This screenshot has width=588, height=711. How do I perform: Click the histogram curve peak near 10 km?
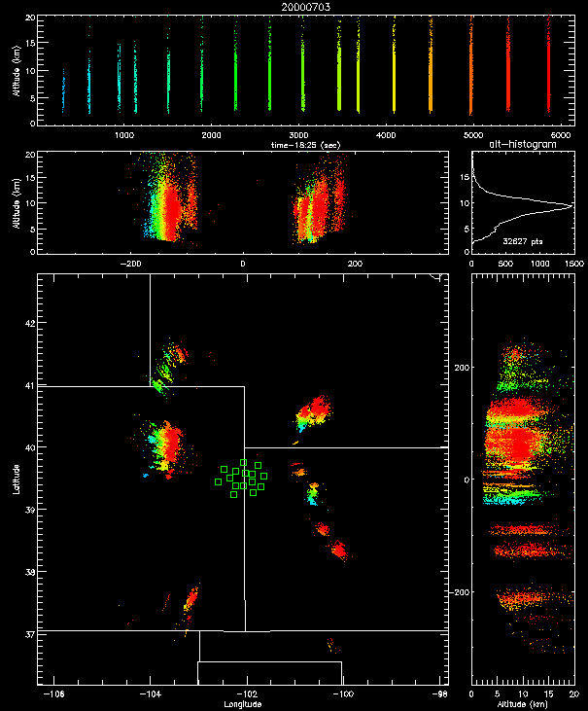571,206
